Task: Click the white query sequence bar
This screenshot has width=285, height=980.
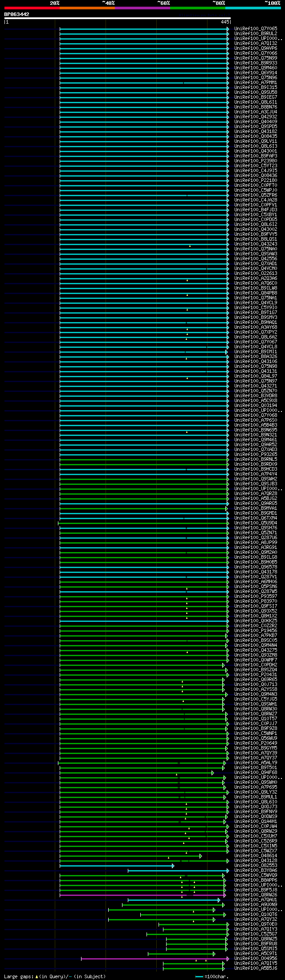Action: tap(117, 18)
